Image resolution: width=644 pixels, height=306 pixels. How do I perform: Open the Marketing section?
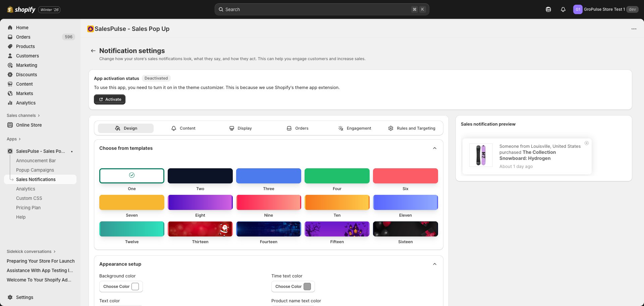pyautogui.click(x=26, y=65)
